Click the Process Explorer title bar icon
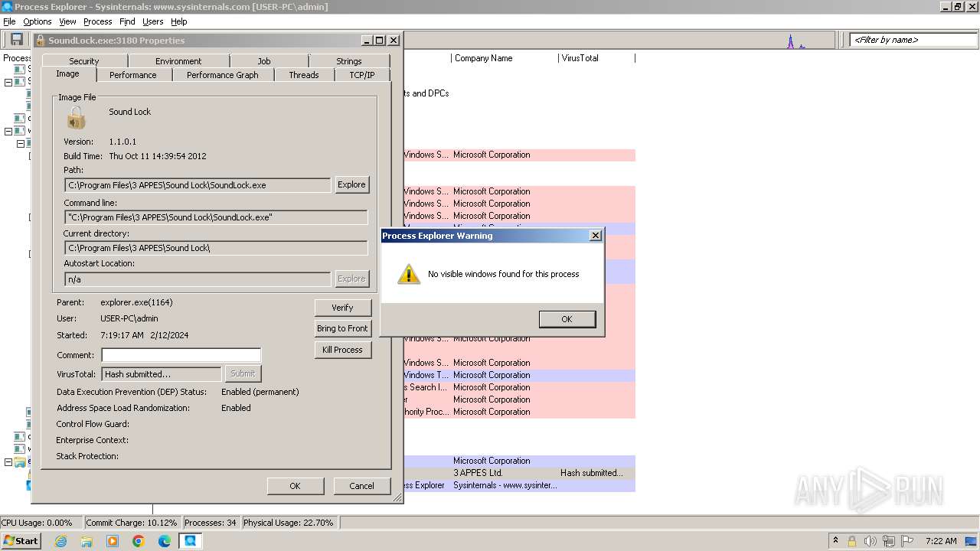This screenshot has height=551, width=980. click(x=7, y=6)
